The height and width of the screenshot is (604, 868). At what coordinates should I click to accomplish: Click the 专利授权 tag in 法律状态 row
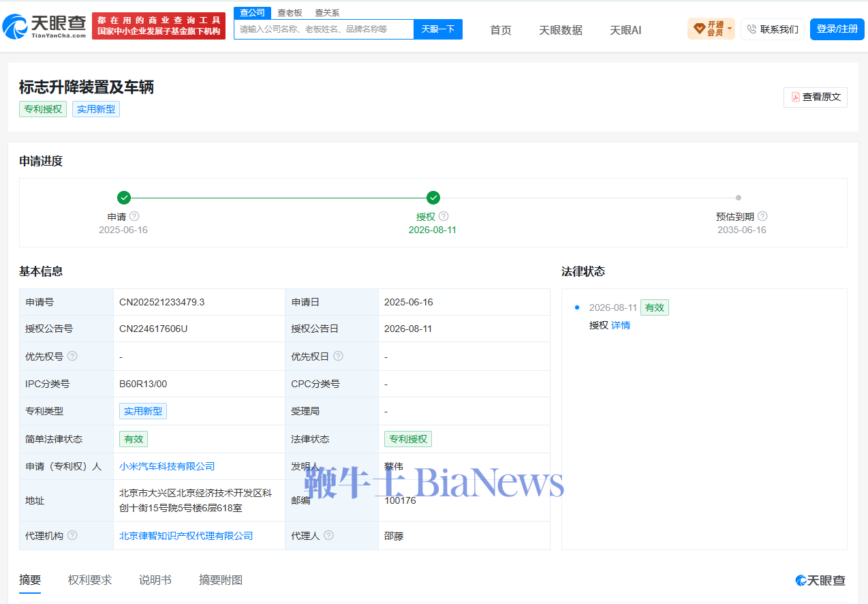pyautogui.click(x=408, y=439)
